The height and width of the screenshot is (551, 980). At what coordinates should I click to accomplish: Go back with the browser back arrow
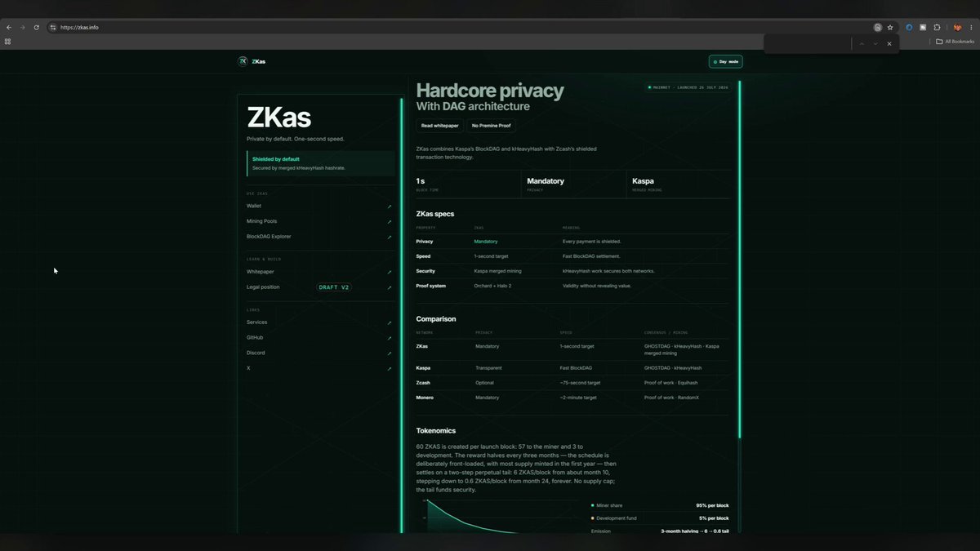pos(8,27)
